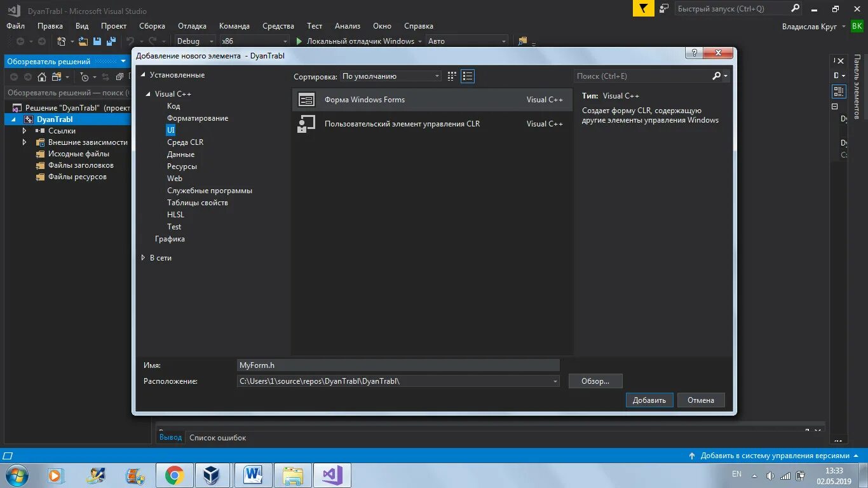
Task: Click the toolbar icon right of Авто dropdown
Action: click(x=522, y=41)
